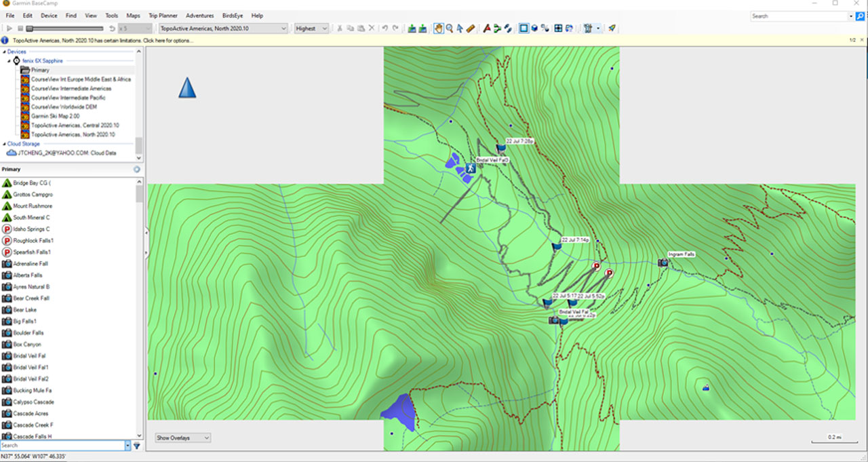The width and height of the screenshot is (868, 462).
Task: Select Box Canyon in waypoint list
Action: pyautogui.click(x=27, y=345)
